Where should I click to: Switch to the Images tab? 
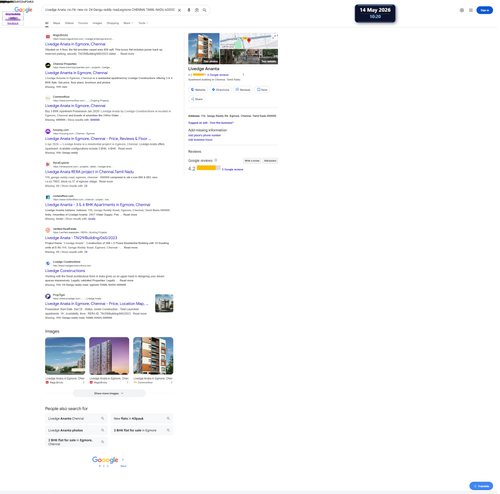[97, 23]
